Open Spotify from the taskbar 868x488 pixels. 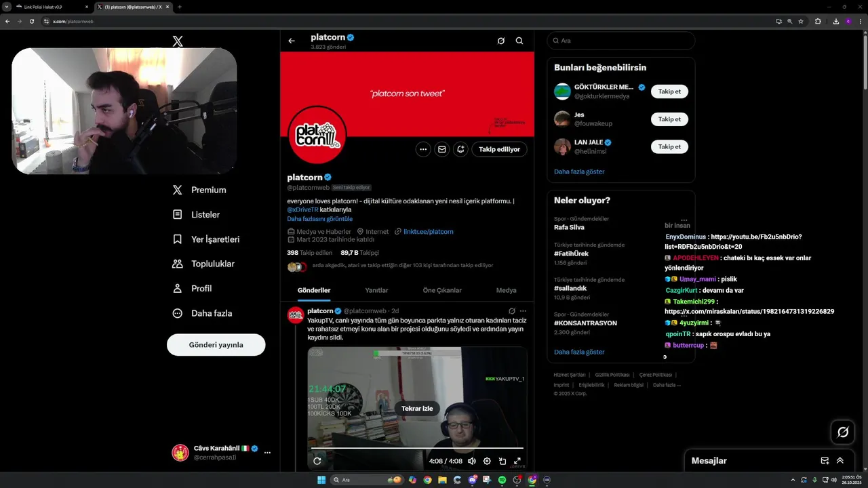pos(502,480)
